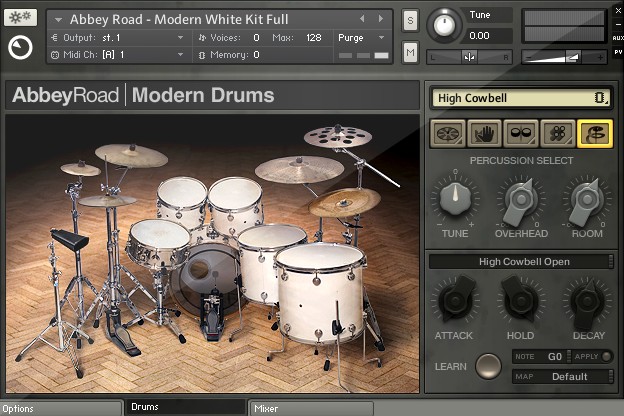624x416 pixels.
Task: Click the volume slider handle
Action: tap(573, 57)
